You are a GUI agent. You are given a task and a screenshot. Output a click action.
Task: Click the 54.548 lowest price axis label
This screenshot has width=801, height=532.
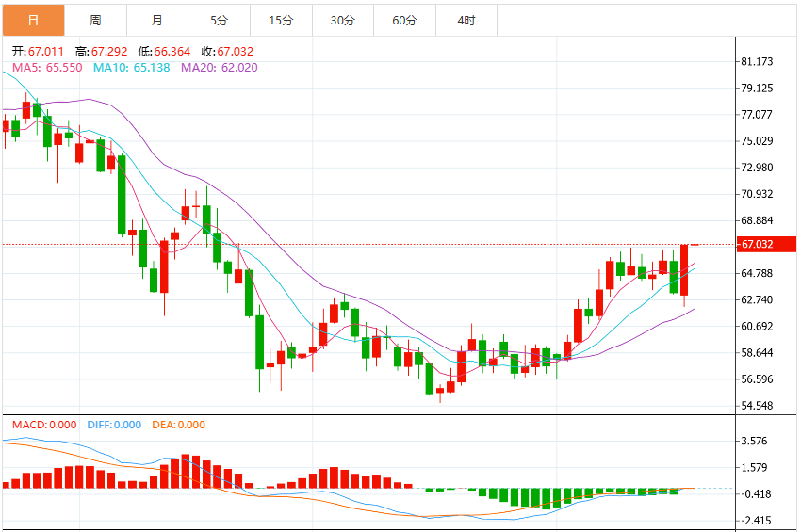tap(757, 406)
